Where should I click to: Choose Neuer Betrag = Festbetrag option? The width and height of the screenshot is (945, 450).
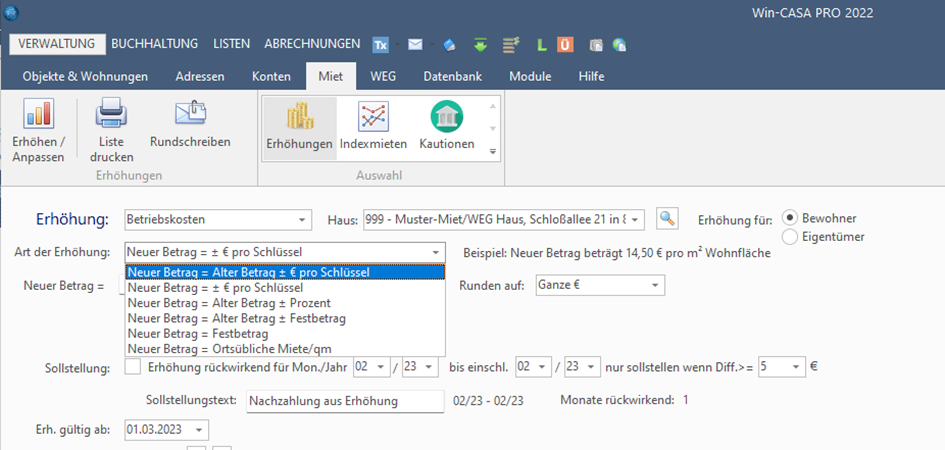pyautogui.click(x=285, y=333)
